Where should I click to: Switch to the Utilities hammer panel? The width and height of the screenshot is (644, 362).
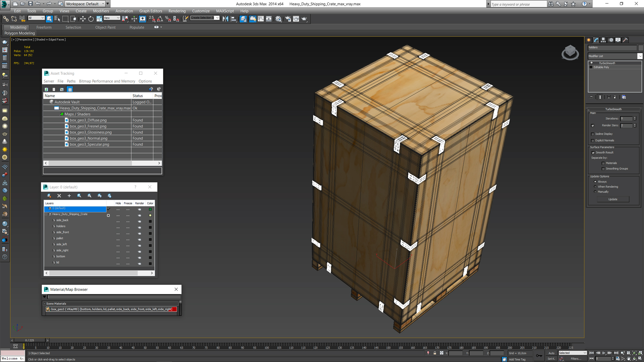tap(626, 40)
